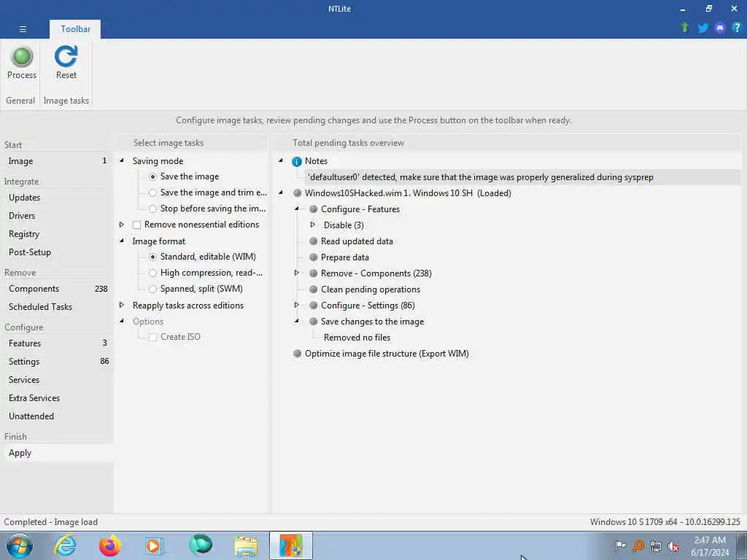The image size is (747, 560).
Task: Select the 'defaultuser0' detected note row
Action: click(x=522, y=177)
